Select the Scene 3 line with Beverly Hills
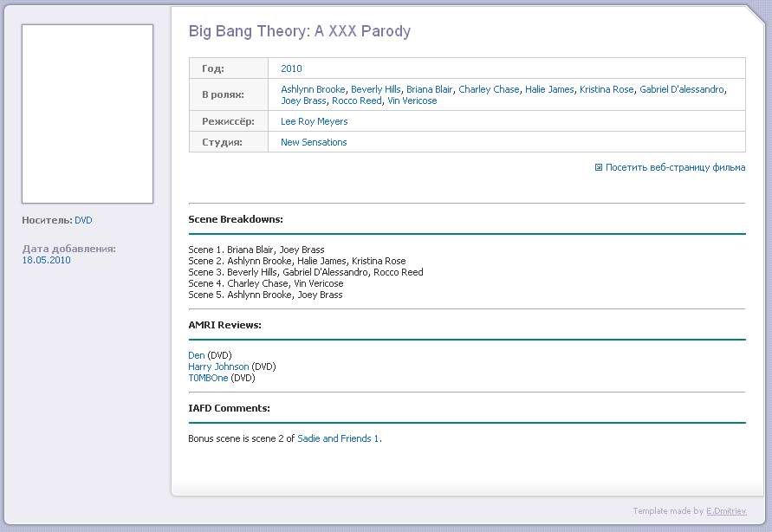772x532 pixels. [x=306, y=272]
